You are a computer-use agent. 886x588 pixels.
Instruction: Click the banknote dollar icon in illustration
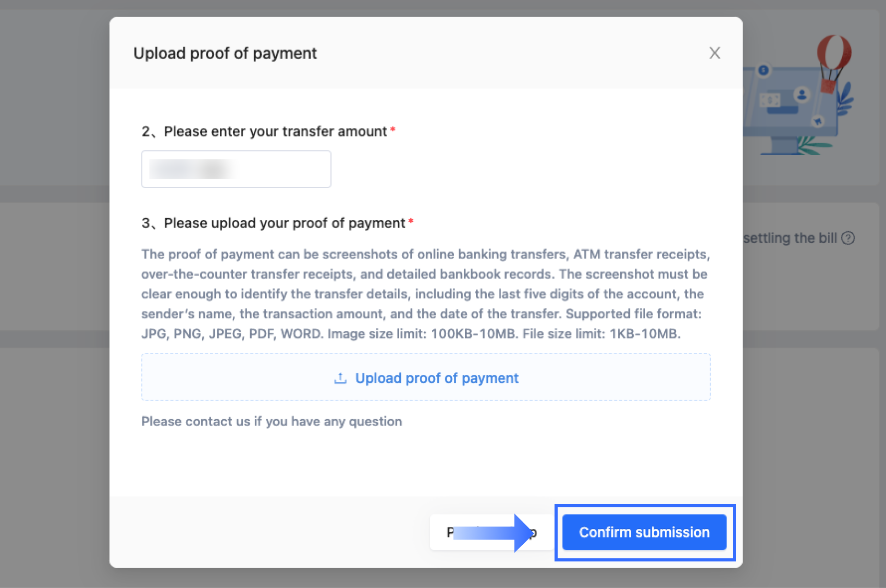click(770, 100)
